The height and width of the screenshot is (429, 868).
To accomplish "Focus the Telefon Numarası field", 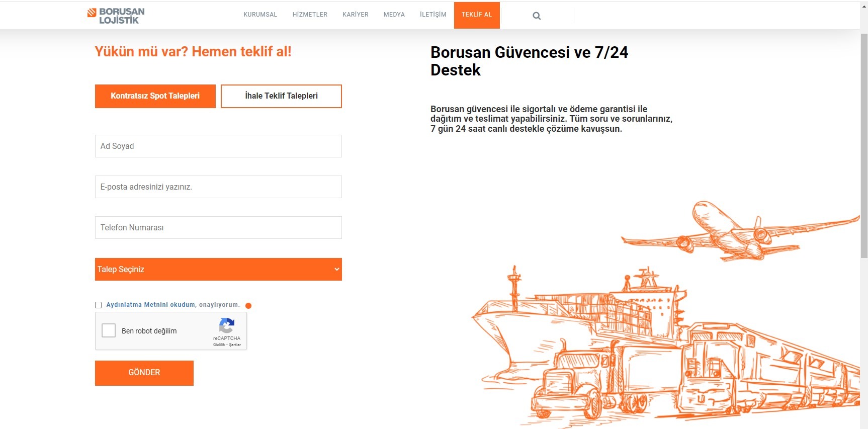I will 218,227.
